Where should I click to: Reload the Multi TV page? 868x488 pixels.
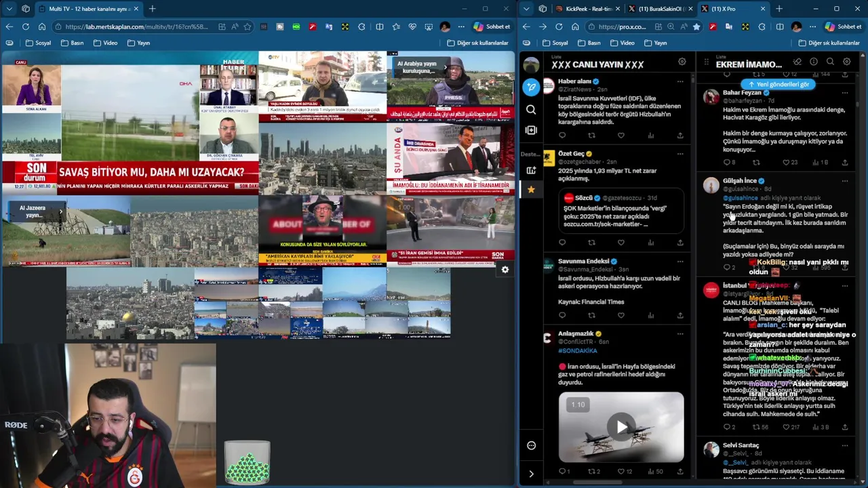tap(25, 26)
